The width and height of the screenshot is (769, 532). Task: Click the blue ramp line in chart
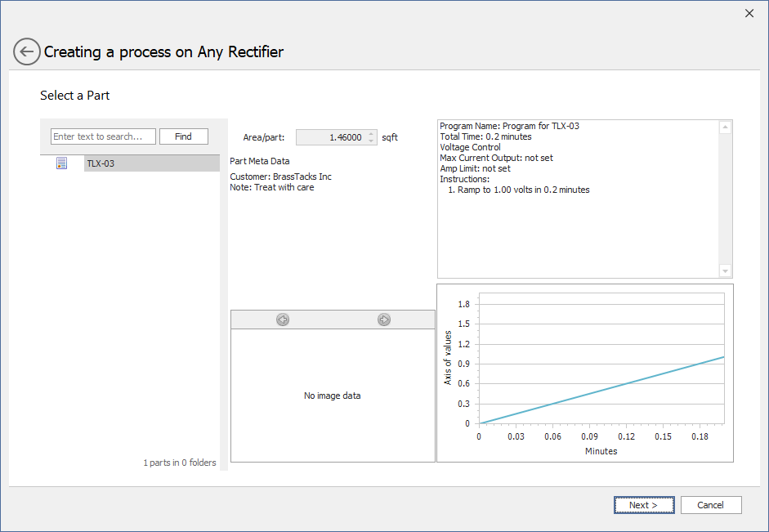click(x=601, y=390)
